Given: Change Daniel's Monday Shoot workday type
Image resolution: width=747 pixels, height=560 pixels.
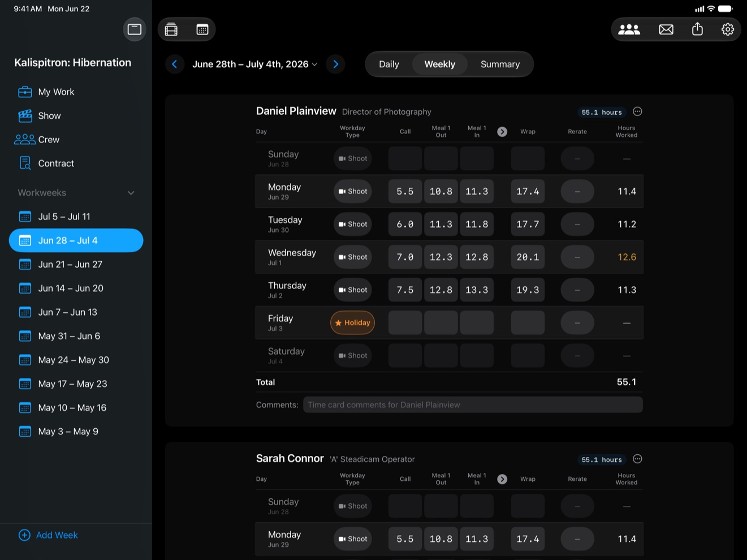Looking at the screenshot, I should click(352, 191).
